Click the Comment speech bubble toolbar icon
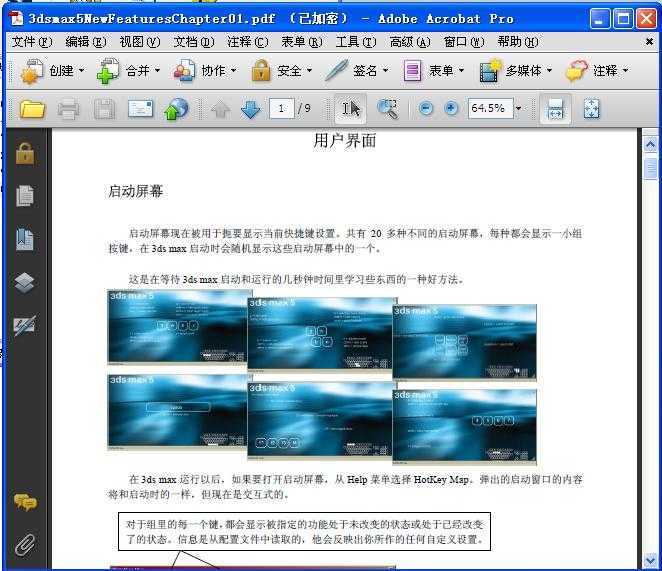 [x=576, y=71]
